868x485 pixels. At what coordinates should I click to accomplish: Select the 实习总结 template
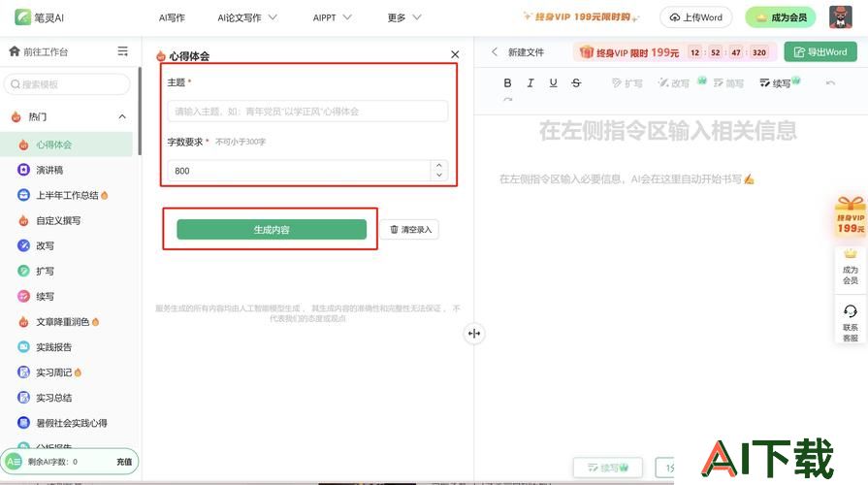(66, 398)
